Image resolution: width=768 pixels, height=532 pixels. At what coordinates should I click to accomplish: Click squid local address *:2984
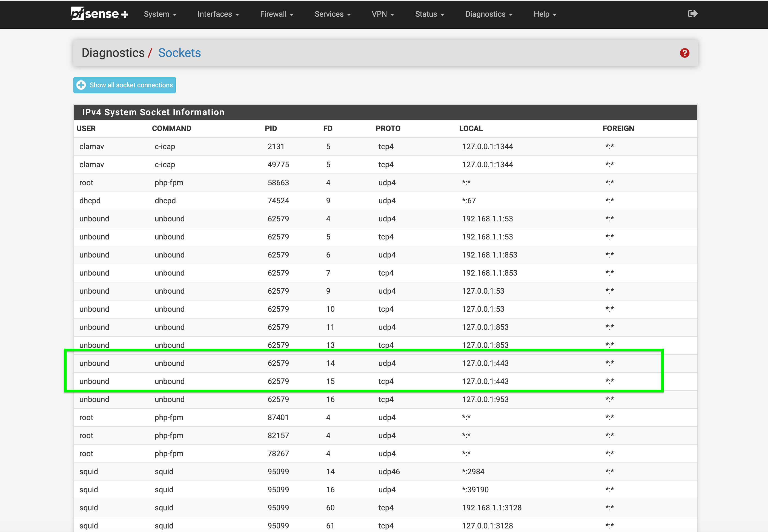(x=473, y=471)
